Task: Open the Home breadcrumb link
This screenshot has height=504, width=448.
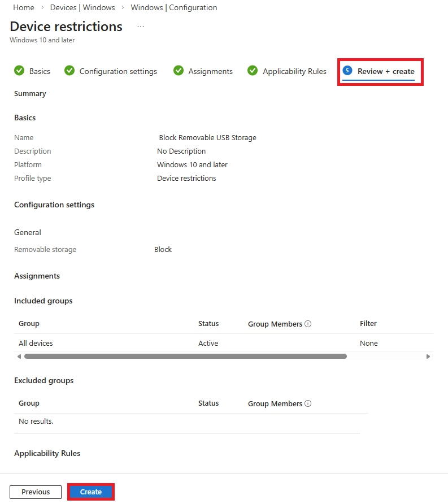Action: (x=24, y=7)
